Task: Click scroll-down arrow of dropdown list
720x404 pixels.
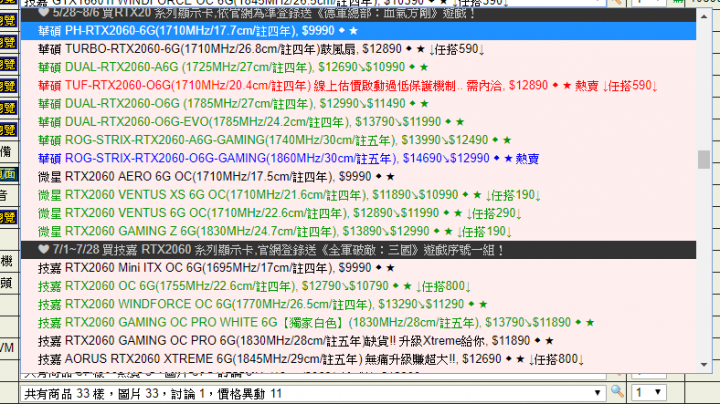Action: click(x=704, y=365)
